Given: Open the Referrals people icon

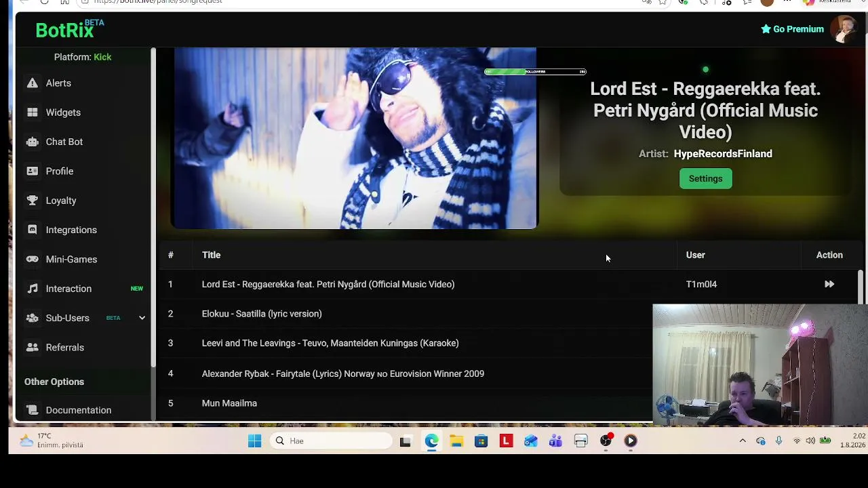Looking at the screenshot, I should pyautogui.click(x=33, y=347).
